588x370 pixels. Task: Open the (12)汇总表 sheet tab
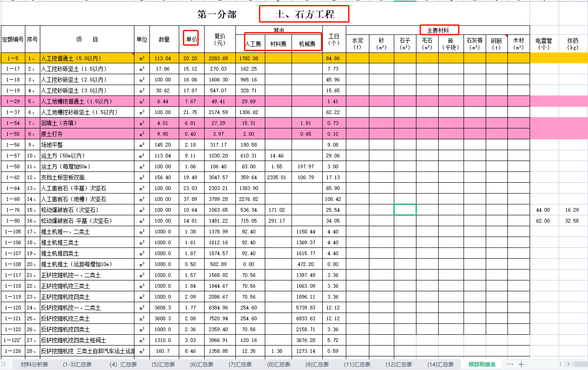[399, 364]
